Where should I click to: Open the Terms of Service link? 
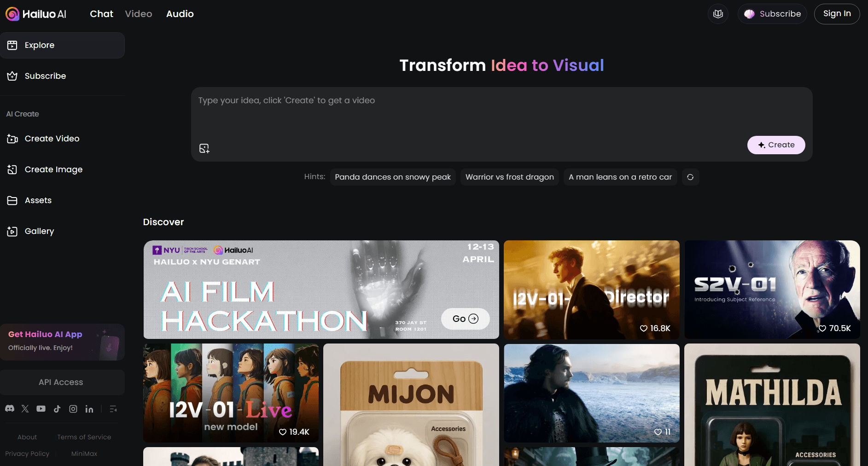point(84,437)
